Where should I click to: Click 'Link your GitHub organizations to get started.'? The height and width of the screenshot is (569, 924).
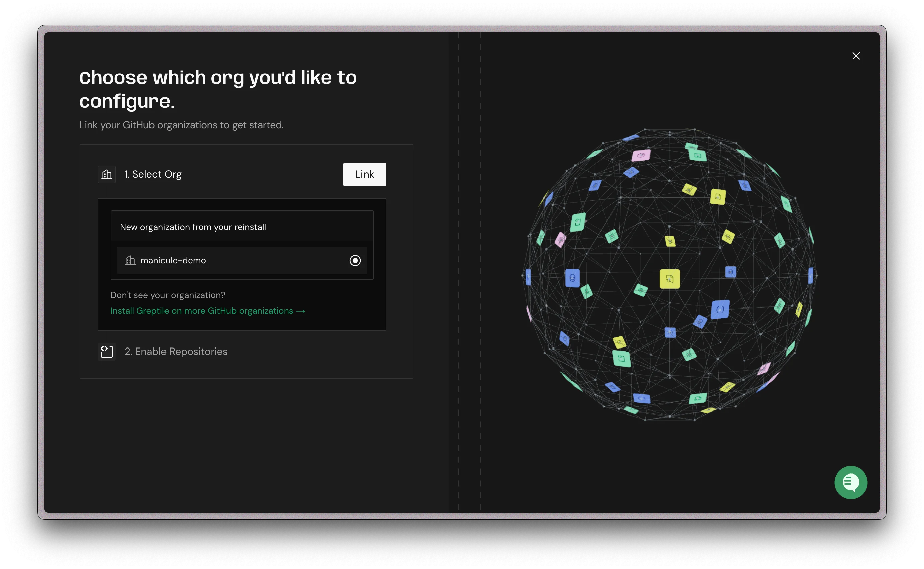pyautogui.click(x=182, y=125)
